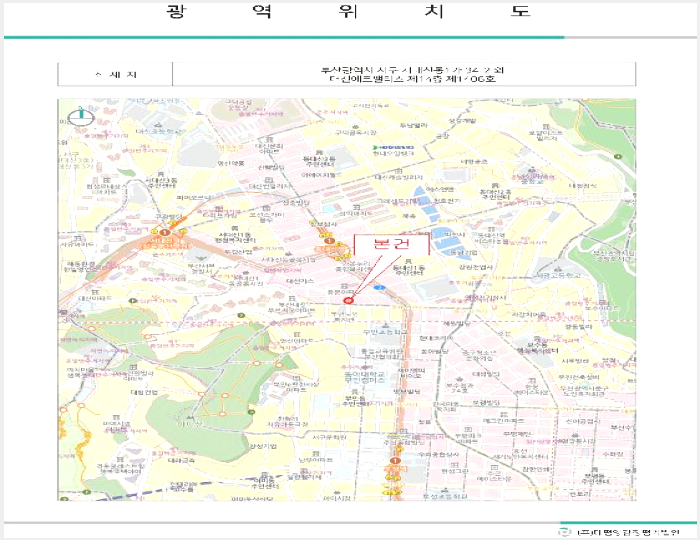Click subway line 1 marker near map bottom
The width and height of the screenshot is (700, 540).
coord(394,460)
